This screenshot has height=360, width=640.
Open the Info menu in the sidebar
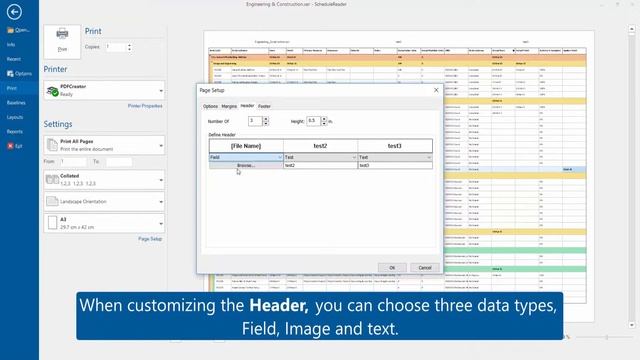[x=11, y=44]
